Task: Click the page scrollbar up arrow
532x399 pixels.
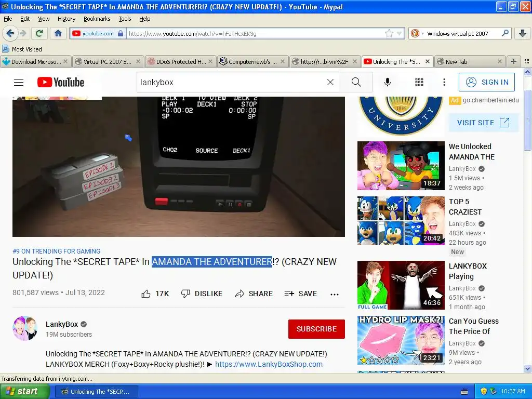Action: click(527, 72)
